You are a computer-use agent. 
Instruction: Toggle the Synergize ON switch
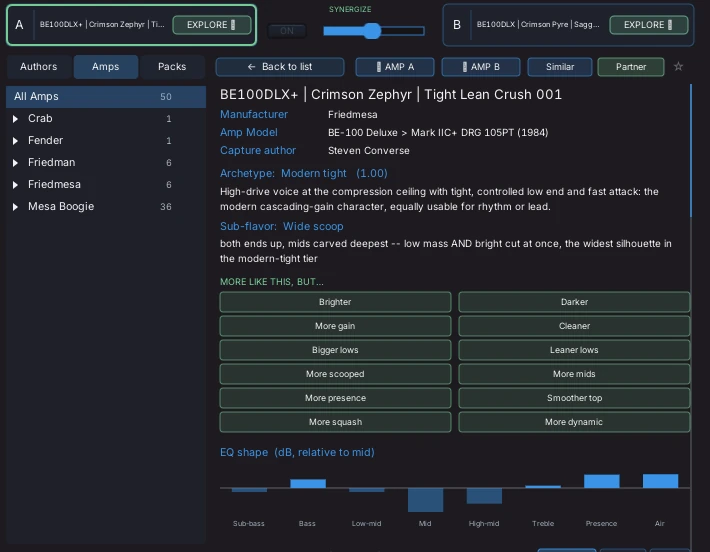coord(287,31)
